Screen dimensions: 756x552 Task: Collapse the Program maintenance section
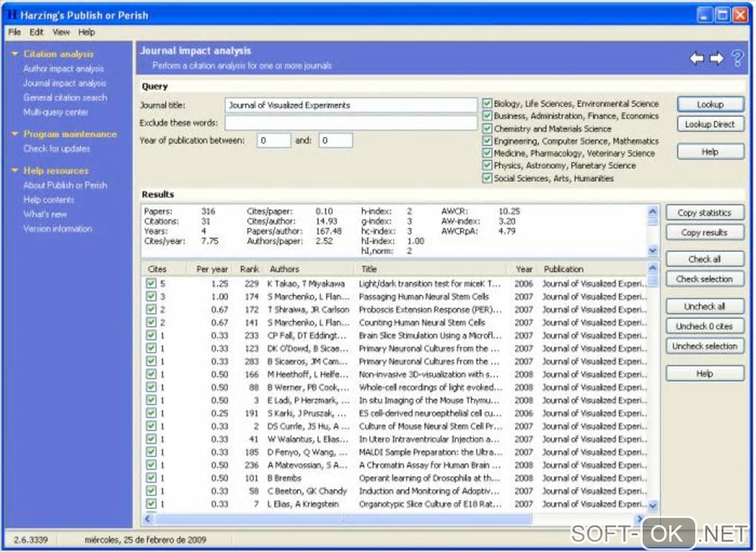[15, 134]
